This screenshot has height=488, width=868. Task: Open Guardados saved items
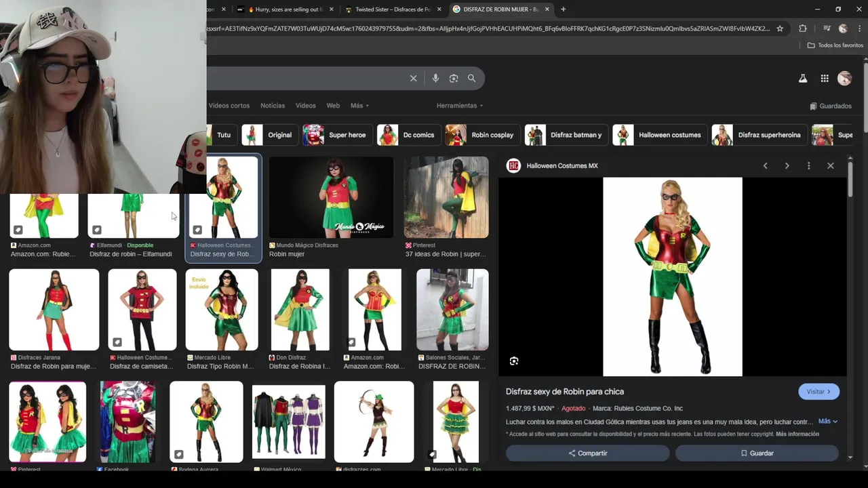[x=831, y=106]
